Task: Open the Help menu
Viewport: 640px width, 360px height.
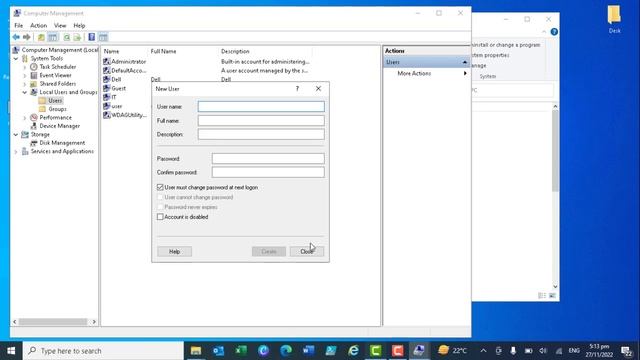Action: click(x=79, y=25)
